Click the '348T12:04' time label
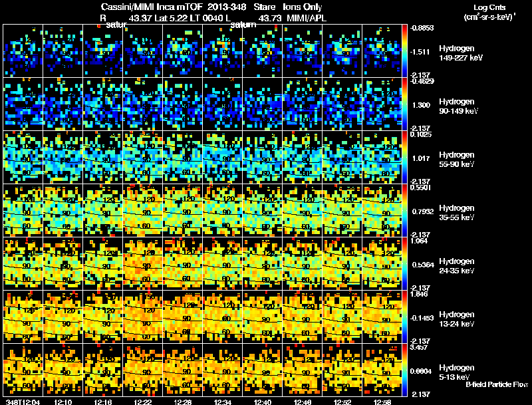This screenshot has height=405, width=532. tap(23, 402)
